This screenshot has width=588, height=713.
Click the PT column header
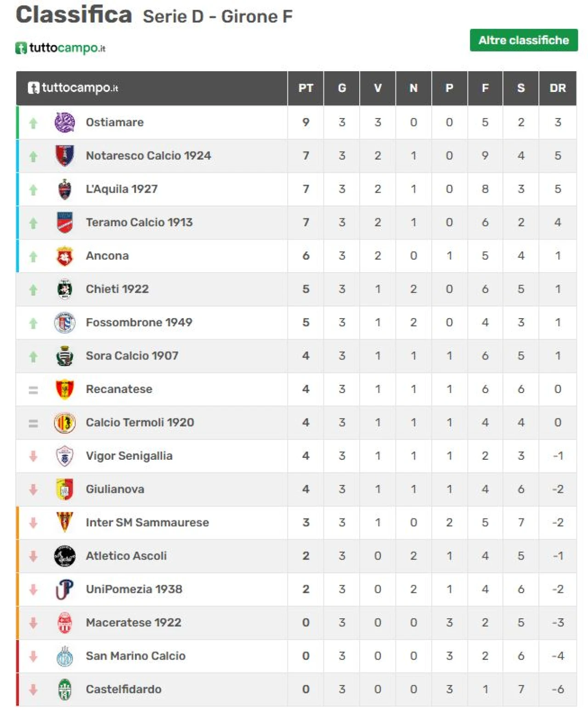click(305, 88)
